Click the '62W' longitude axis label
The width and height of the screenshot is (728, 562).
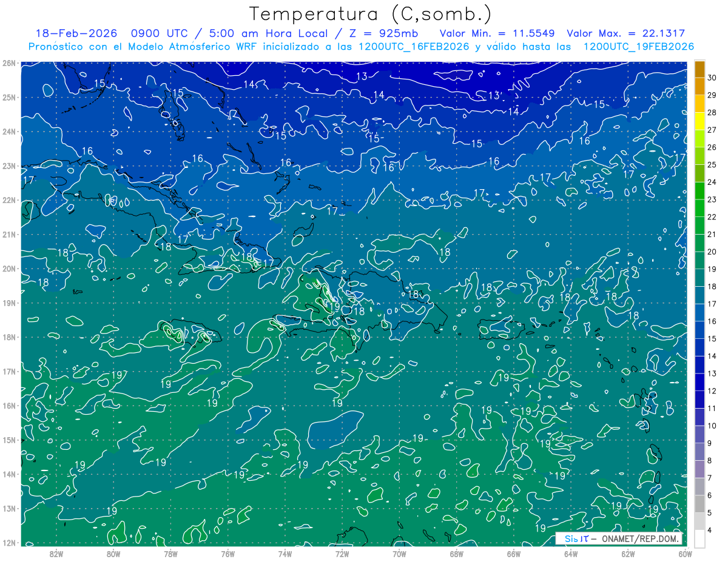coord(628,554)
